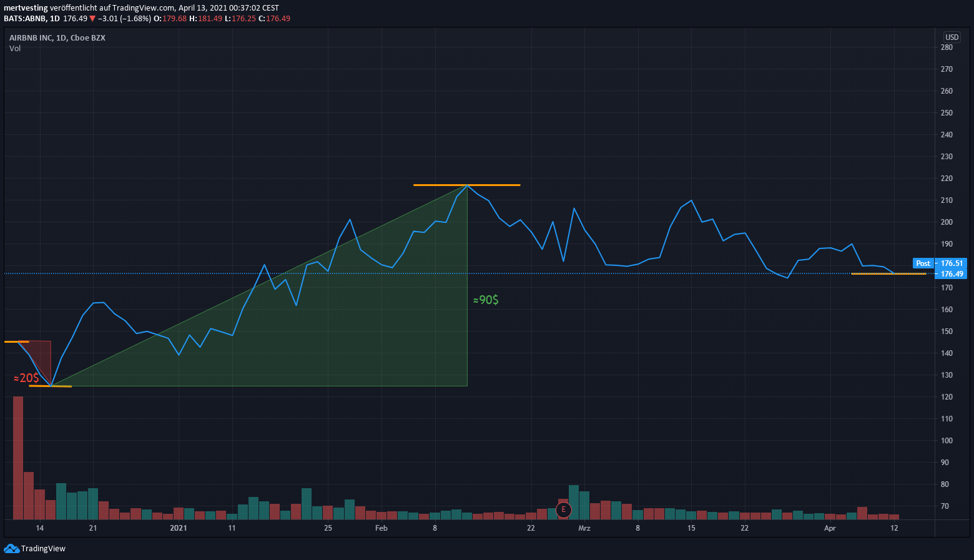Click the Feb date label on time axis
Screen dimensions: 974x560
point(381,528)
